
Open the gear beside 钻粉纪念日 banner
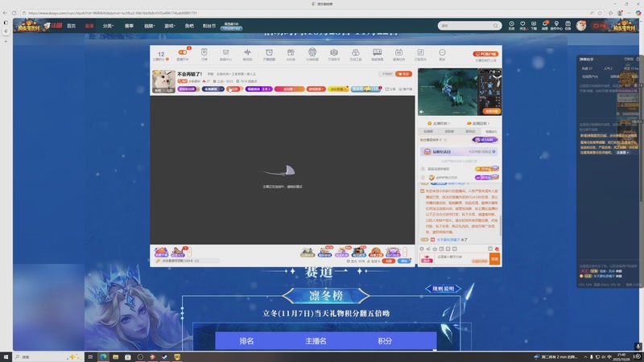[494, 151]
